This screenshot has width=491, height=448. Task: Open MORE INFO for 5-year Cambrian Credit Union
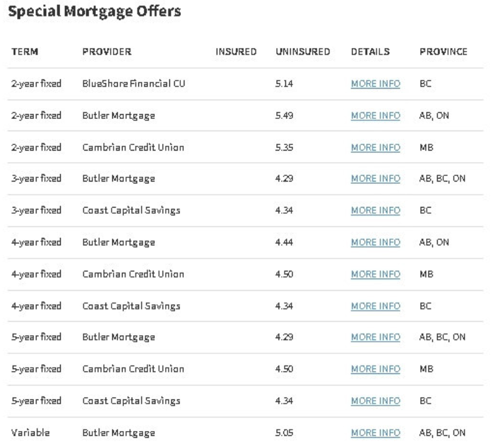(376, 369)
